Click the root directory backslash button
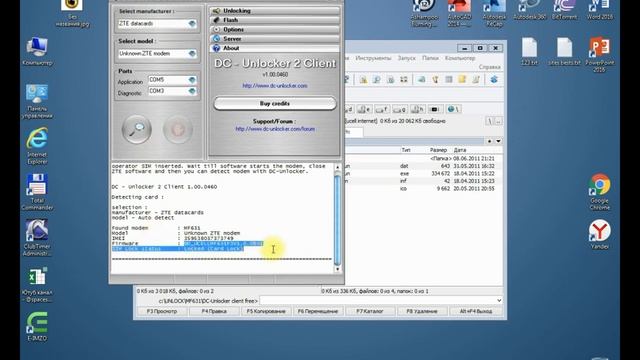Image resolution: width=640 pixels, height=360 pixels. coord(489,121)
